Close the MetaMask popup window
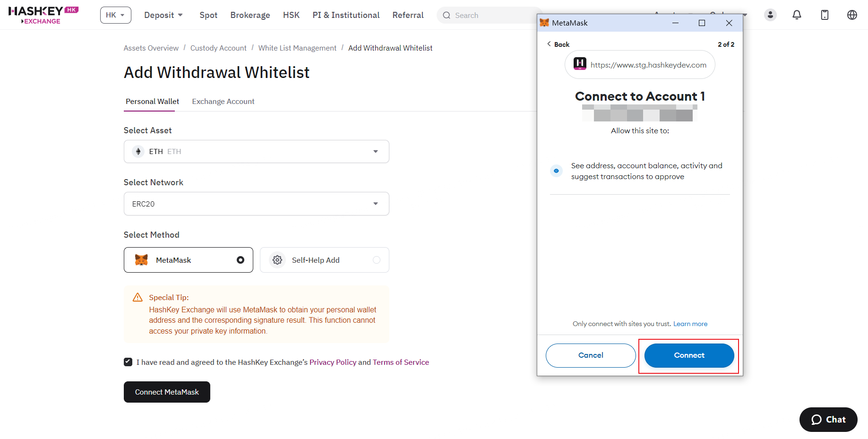This screenshot has width=868, height=439. coord(729,23)
